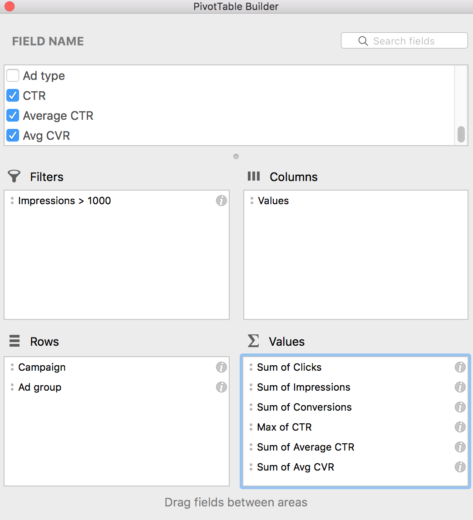The height and width of the screenshot is (520, 473).
Task: Open info for Ad group row field
Action: pyautogui.click(x=221, y=387)
